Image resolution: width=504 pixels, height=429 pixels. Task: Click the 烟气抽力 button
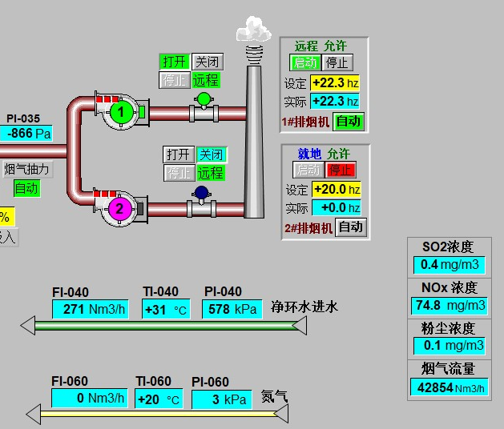pyautogui.click(x=26, y=169)
